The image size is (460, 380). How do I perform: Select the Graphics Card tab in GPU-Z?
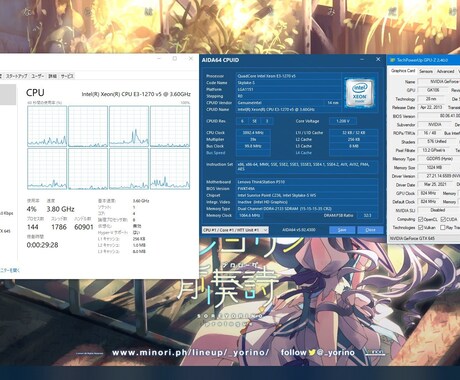coord(403,71)
